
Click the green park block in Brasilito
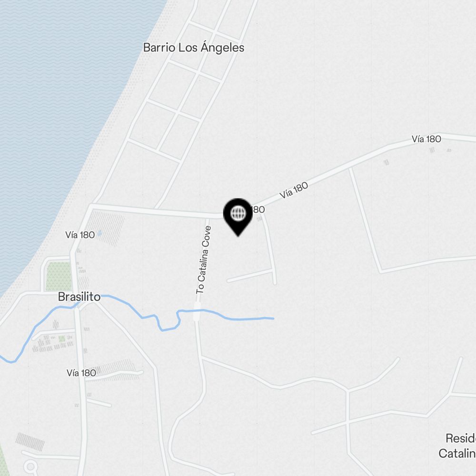(x=59, y=276)
